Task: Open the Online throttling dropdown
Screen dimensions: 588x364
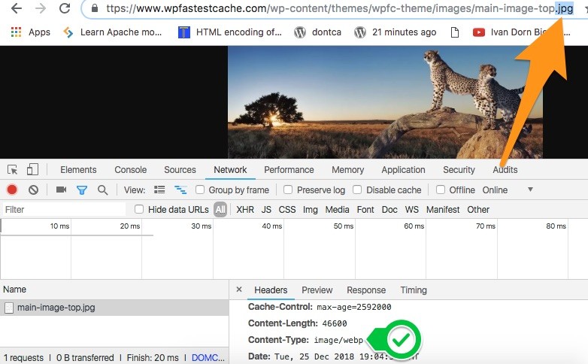Action: coord(507,190)
